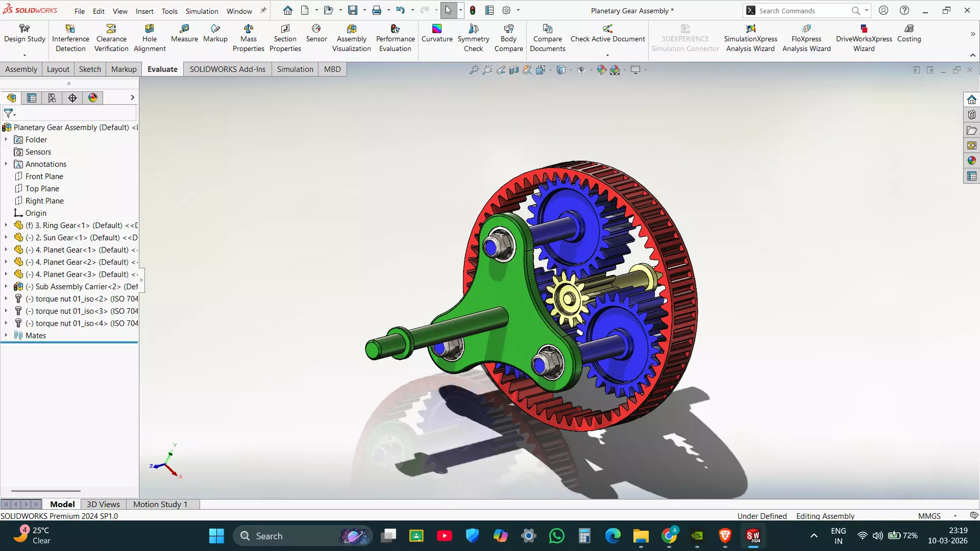Click the Curvature display tool
Viewport: 980px width, 551px height.
tap(437, 33)
